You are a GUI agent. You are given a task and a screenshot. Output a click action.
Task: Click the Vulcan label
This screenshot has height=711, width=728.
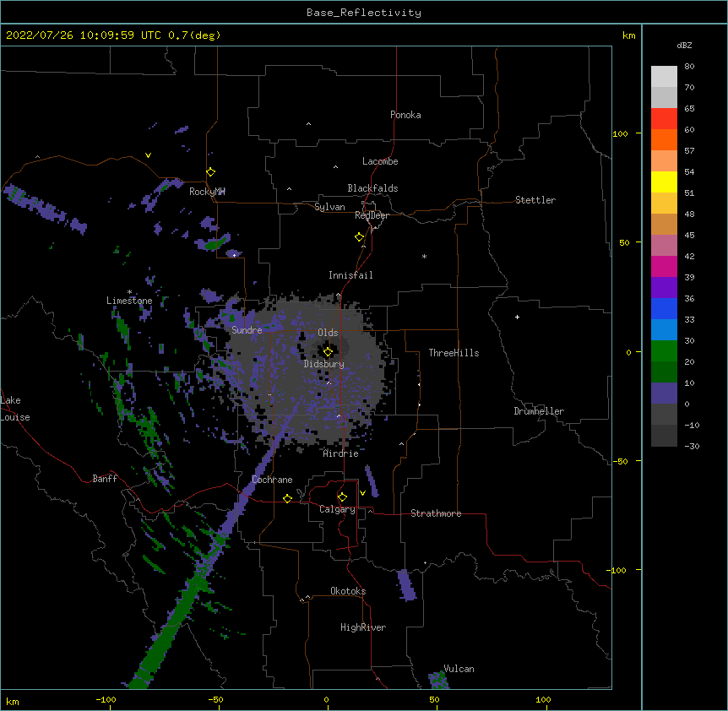[459, 669]
